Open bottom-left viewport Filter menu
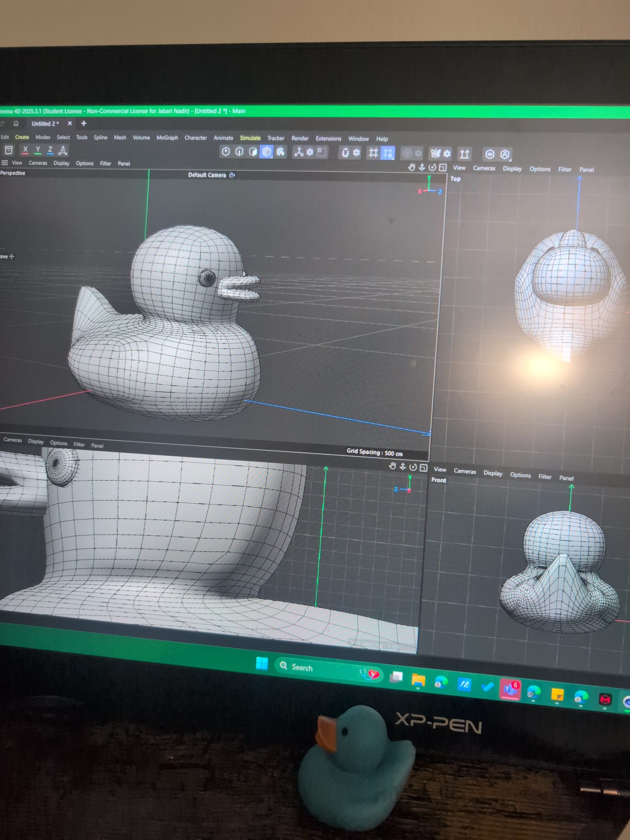This screenshot has height=840, width=630. pos(79,444)
